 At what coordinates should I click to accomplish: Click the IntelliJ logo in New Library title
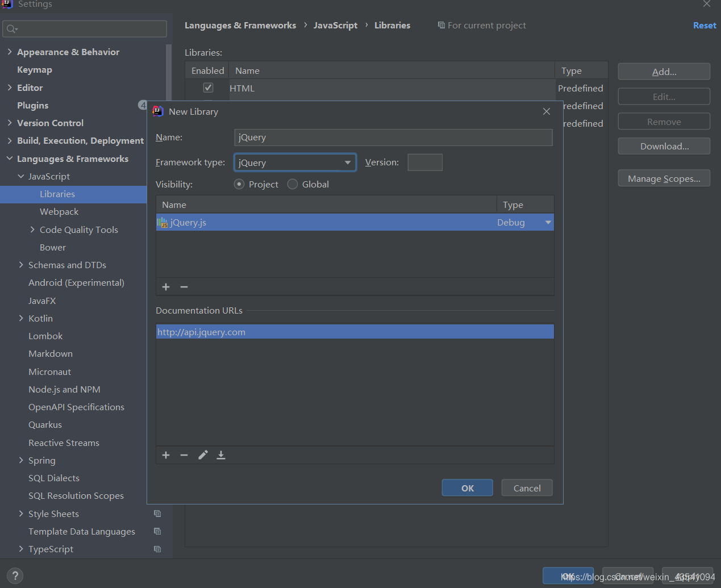[158, 111]
